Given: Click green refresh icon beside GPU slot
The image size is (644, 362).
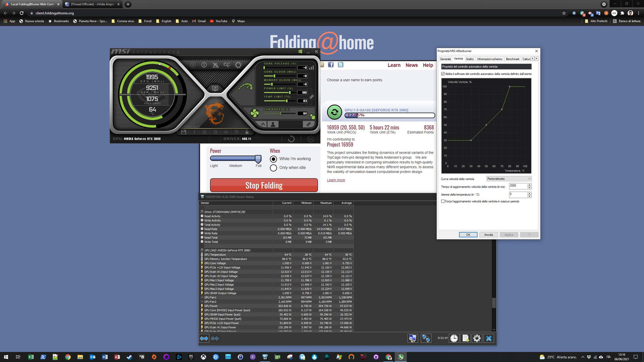Looking at the screenshot, I should click(334, 112).
